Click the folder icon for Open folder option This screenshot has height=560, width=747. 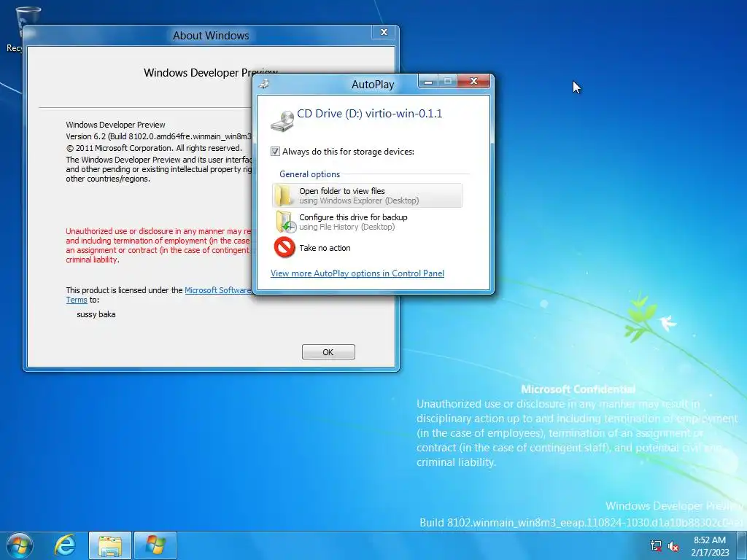[x=285, y=195]
